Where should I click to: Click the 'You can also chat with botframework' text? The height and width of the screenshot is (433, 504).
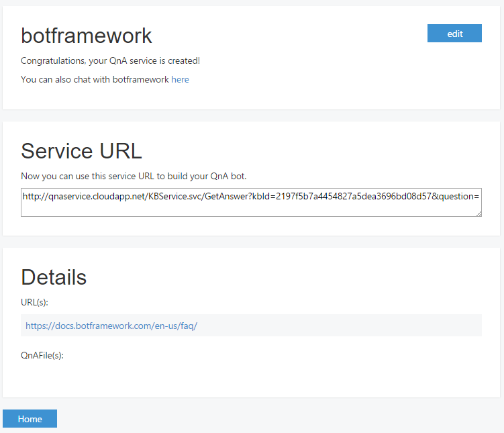coord(95,79)
